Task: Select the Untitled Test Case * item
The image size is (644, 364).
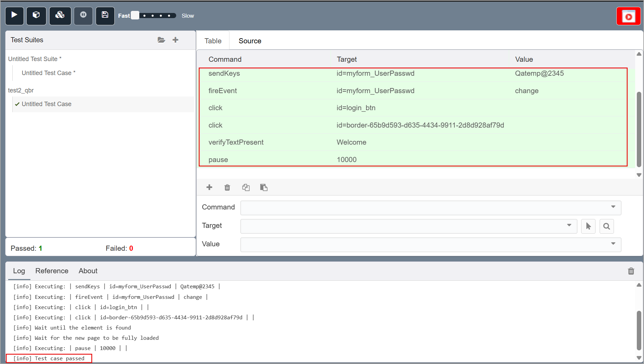Action: pos(48,73)
